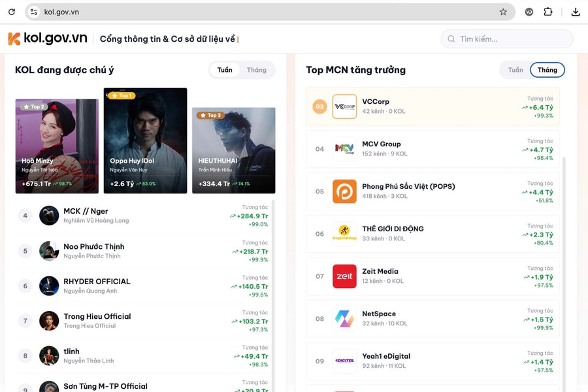Open Zeit Media name link

[380, 271]
